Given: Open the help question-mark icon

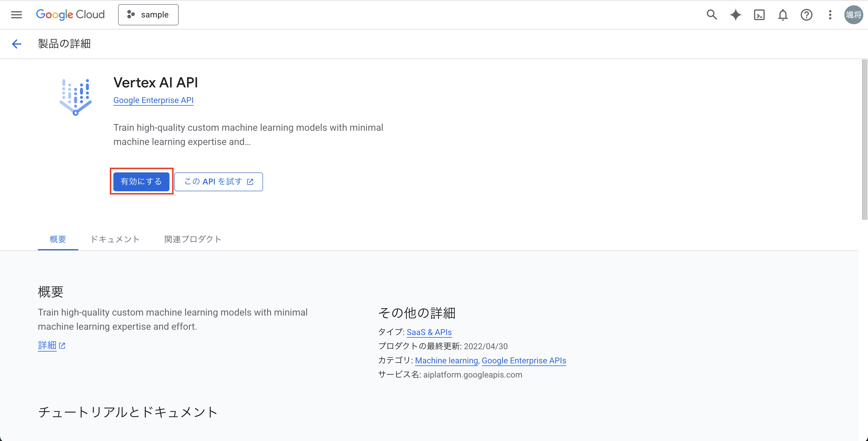Looking at the screenshot, I should [x=806, y=14].
